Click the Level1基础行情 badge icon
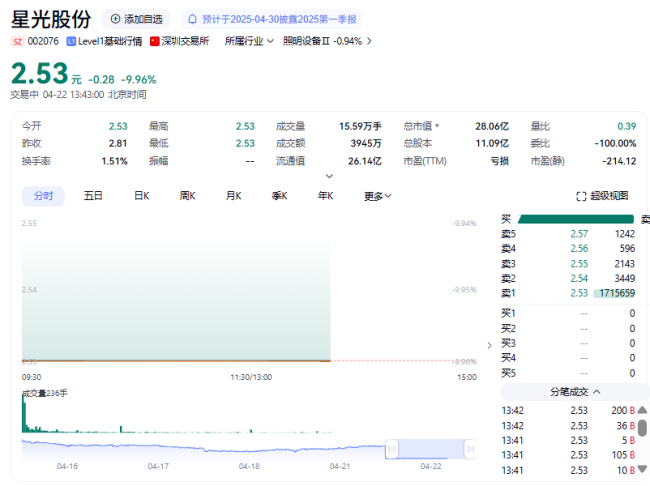Screen dimensions: 650x486 coord(70,41)
